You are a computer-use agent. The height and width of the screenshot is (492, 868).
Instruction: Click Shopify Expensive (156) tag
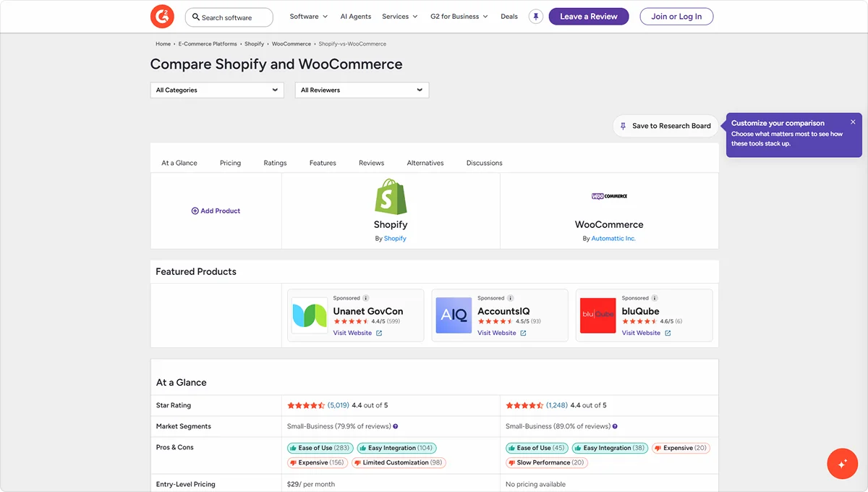pyautogui.click(x=318, y=463)
